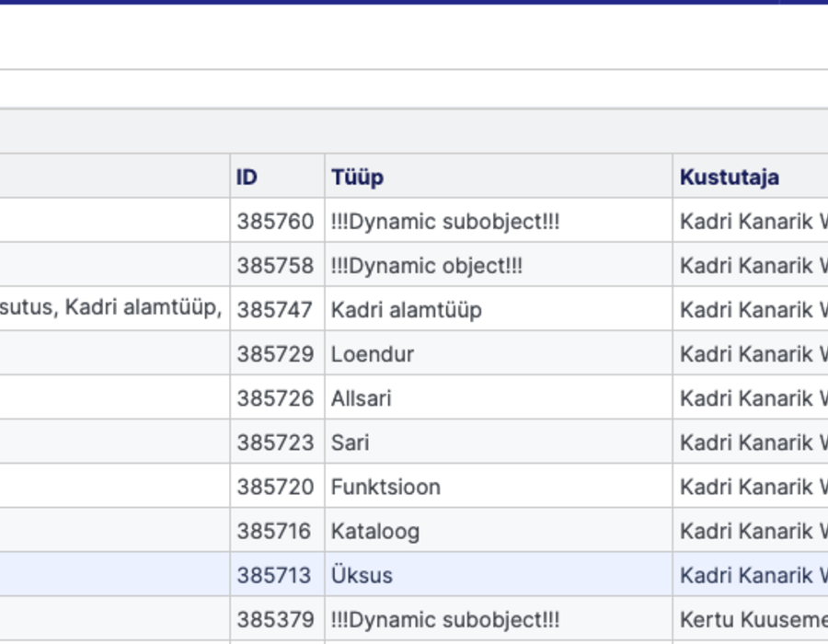Click 'sutus, Kadri alamtüüp,' text cell
The height and width of the screenshot is (644, 828).
point(115,310)
